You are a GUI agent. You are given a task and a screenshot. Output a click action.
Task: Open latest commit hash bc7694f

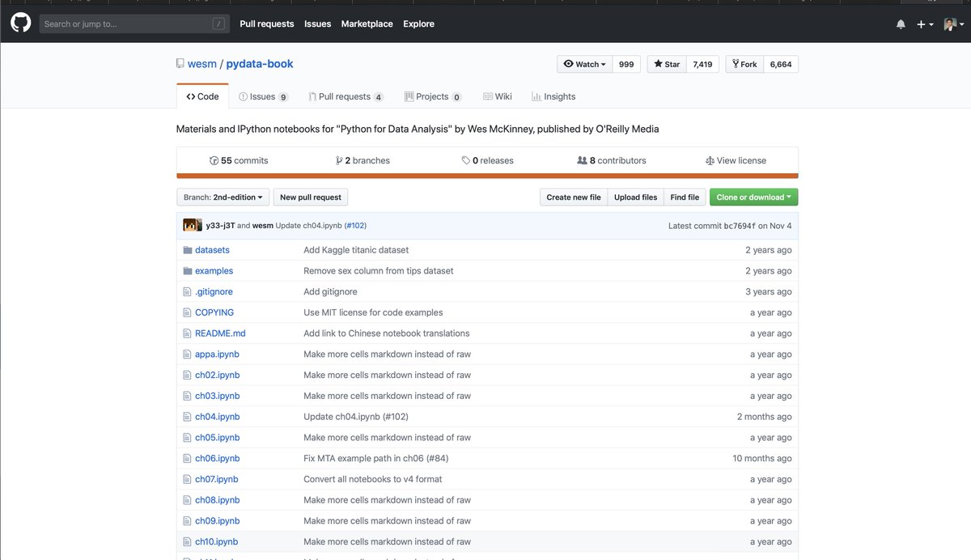point(740,226)
